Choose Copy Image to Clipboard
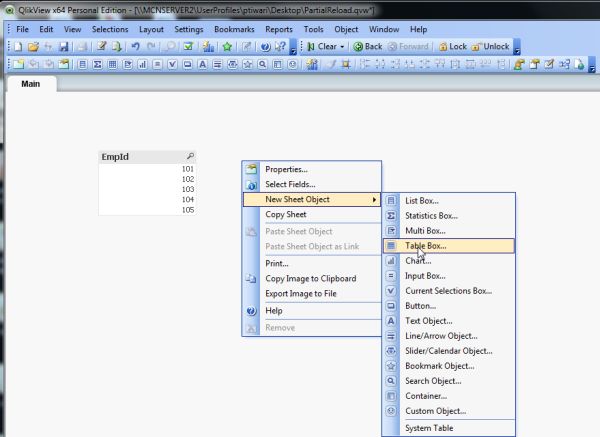 (x=312, y=279)
